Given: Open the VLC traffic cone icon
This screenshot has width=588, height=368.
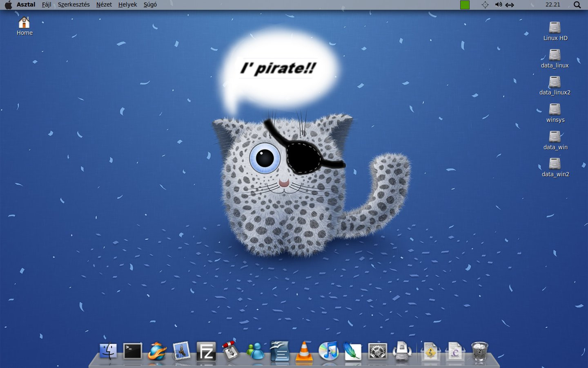Looking at the screenshot, I should click(304, 351).
